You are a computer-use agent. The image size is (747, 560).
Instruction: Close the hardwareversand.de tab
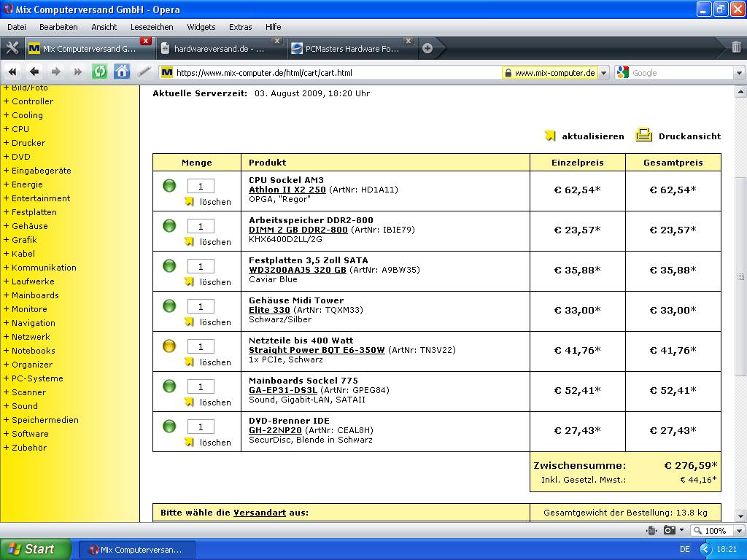pos(277,41)
